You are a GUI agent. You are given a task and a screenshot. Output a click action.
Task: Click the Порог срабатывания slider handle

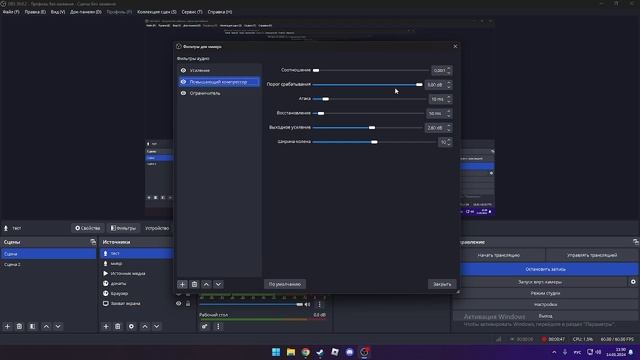click(x=419, y=84)
